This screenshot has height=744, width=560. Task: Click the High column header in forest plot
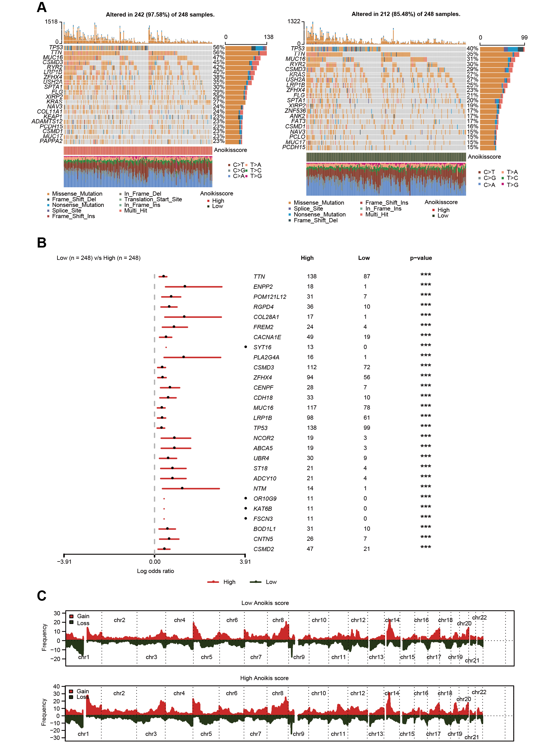307,258
